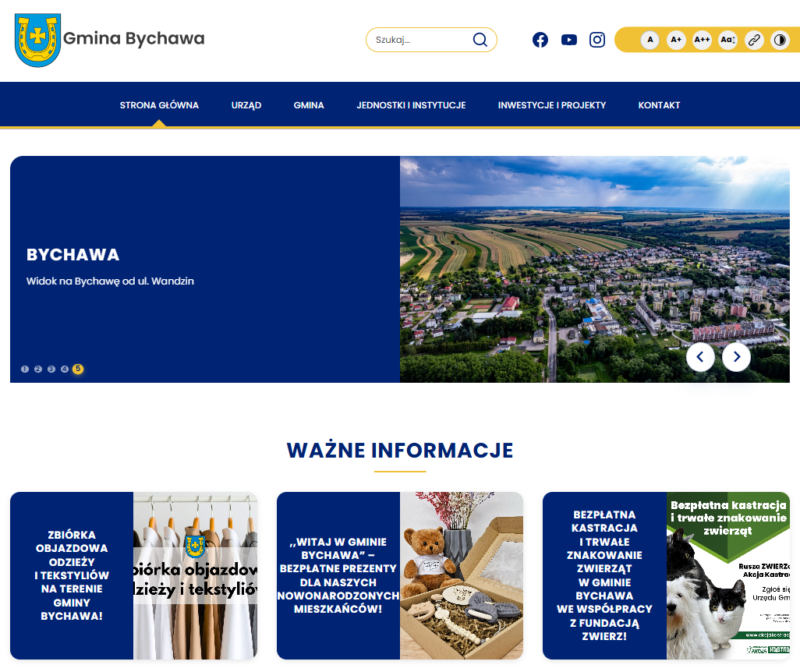
Task: Toggle high contrast mode
Action: click(x=780, y=40)
